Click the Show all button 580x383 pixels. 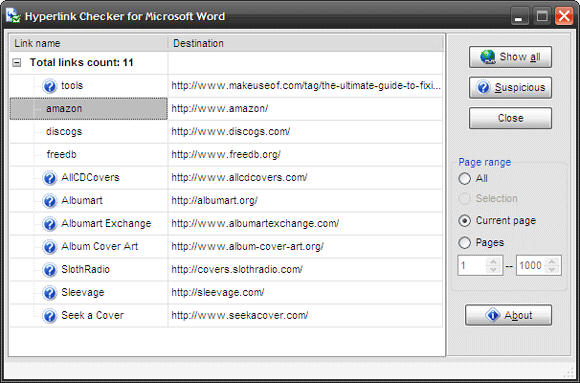pyautogui.click(x=510, y=57)
